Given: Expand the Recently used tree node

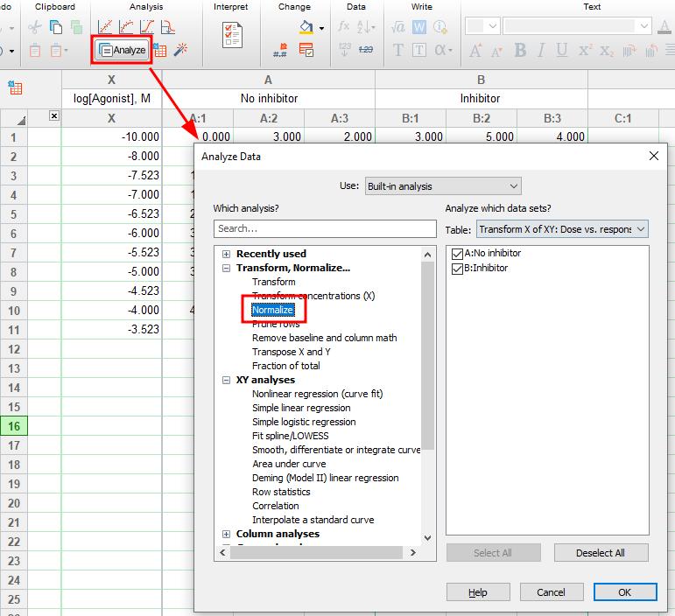Looking at the screenshot, I should pyautogui.click(x=226, y=254).
